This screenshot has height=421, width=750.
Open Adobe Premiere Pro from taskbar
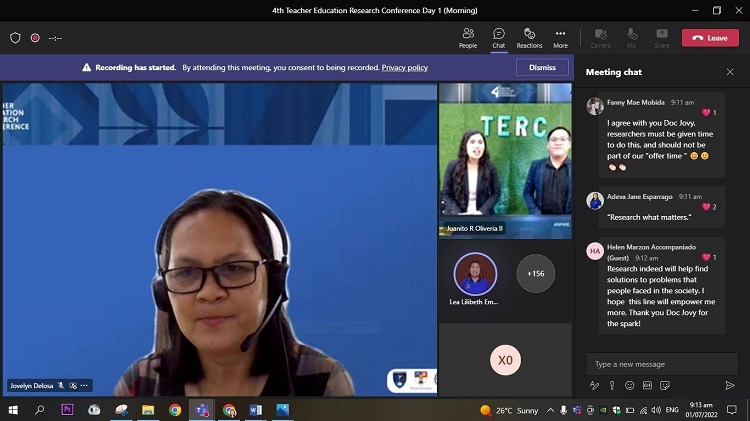[x=67, y=410]
